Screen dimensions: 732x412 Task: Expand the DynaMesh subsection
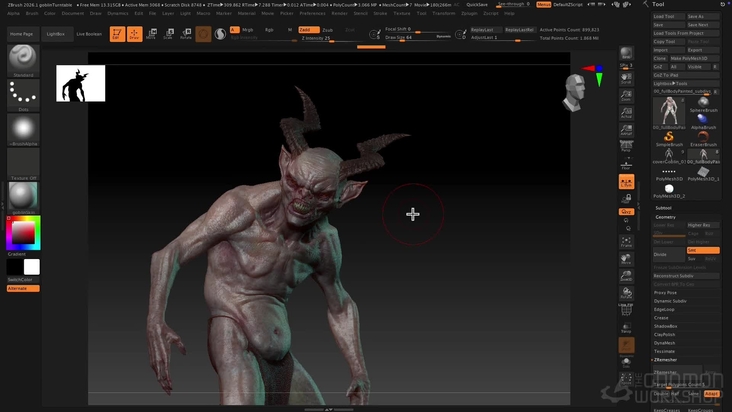click(x=664, y=343)
